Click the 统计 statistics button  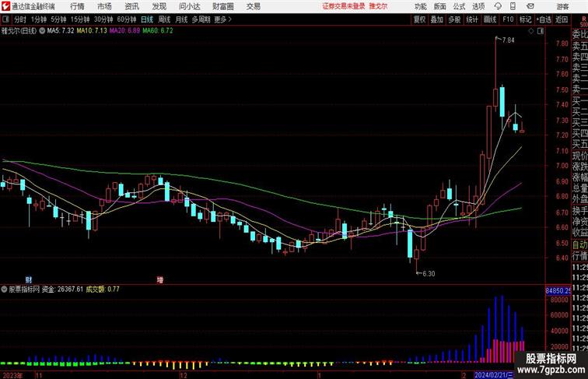(472, 19)
